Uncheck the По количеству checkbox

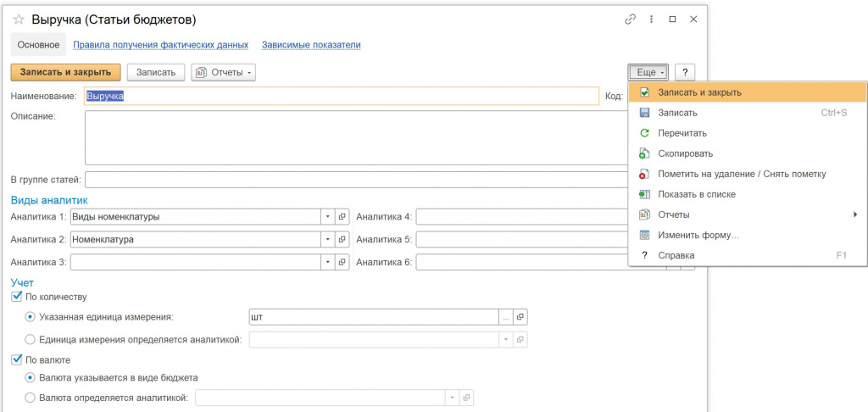point(16,297)
